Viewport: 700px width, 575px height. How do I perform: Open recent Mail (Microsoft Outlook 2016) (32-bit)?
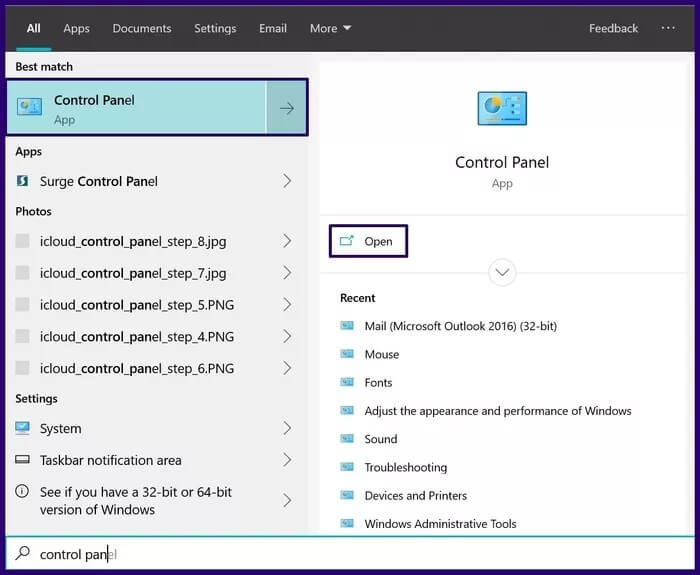(460, 326)
